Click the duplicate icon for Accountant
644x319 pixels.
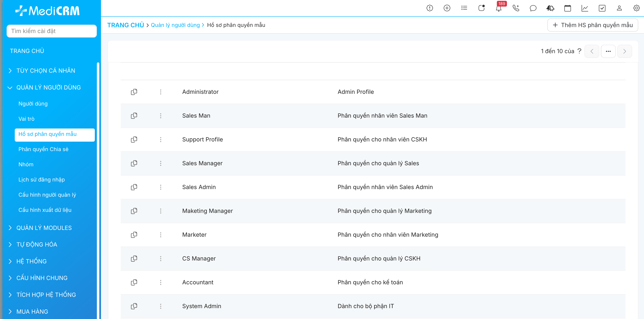click(x=134, y=282)
